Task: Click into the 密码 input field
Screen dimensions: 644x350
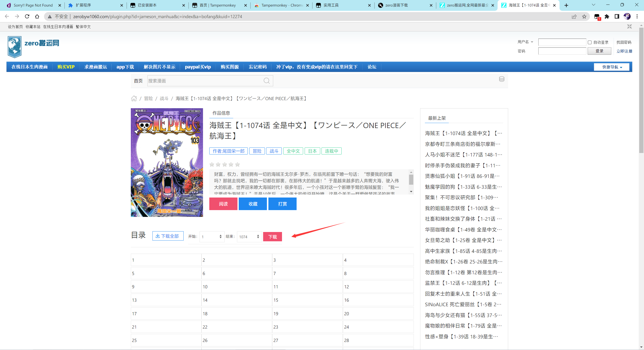Action: (562, 51)
